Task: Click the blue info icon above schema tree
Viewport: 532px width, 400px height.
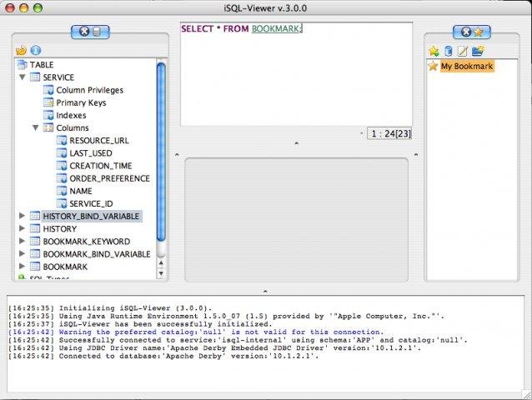Action: tap(36, 50)
